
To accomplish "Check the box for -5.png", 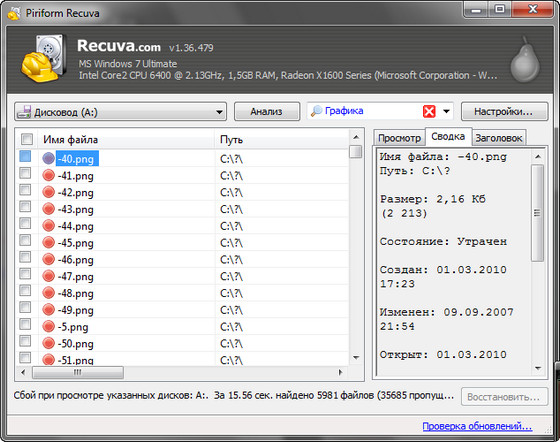I will tap(25, 324).
